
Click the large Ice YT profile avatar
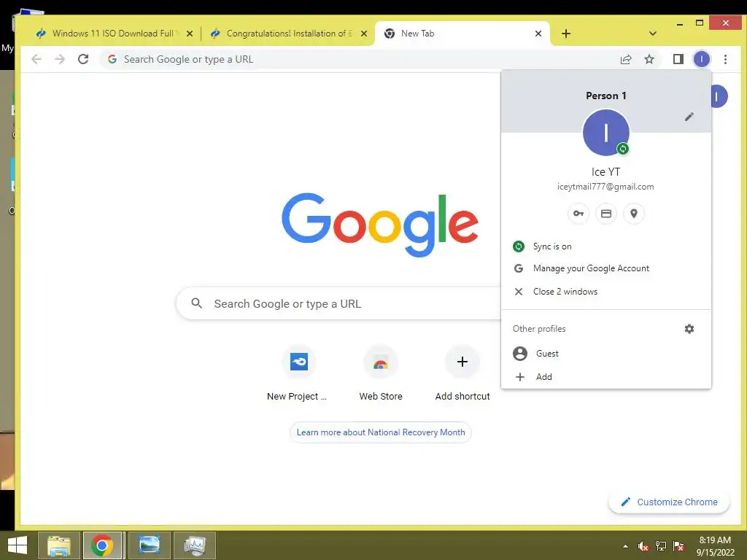click(x=606, y=133)
